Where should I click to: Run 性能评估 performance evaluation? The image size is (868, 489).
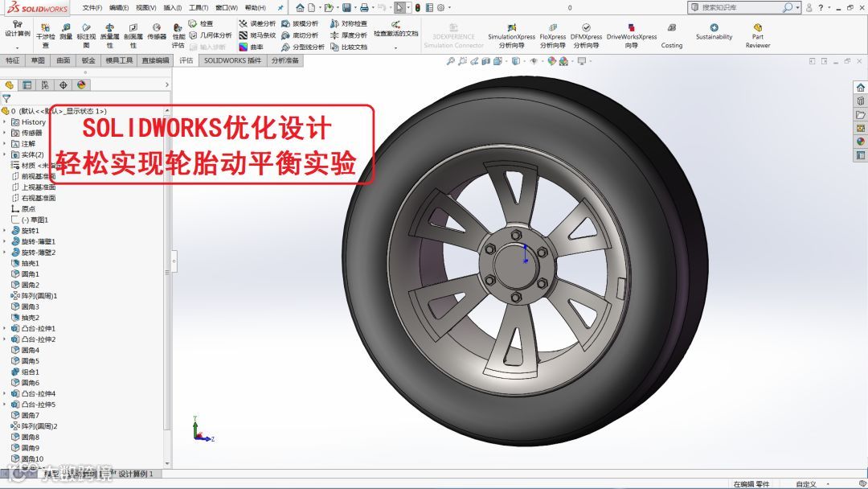[x=178, y=35]
